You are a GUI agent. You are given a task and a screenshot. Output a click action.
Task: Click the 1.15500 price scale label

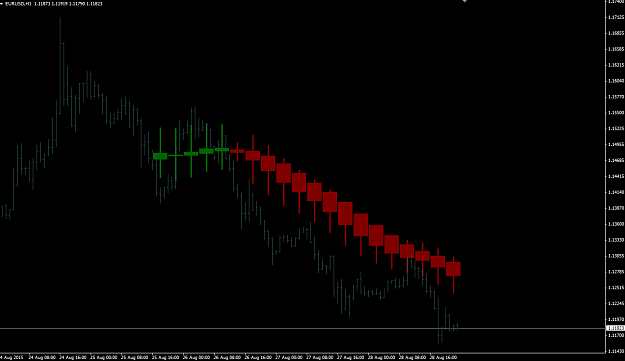(x=616, y=113)
